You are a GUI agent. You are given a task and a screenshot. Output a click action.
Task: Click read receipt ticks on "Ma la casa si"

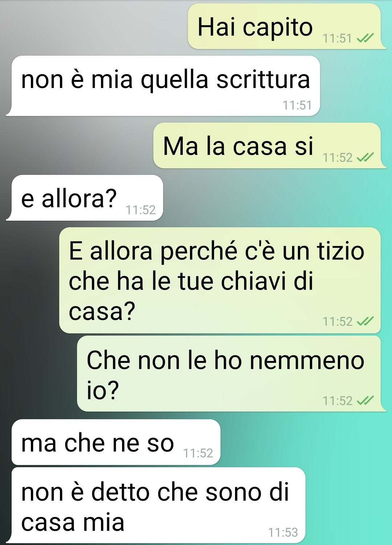365,157
